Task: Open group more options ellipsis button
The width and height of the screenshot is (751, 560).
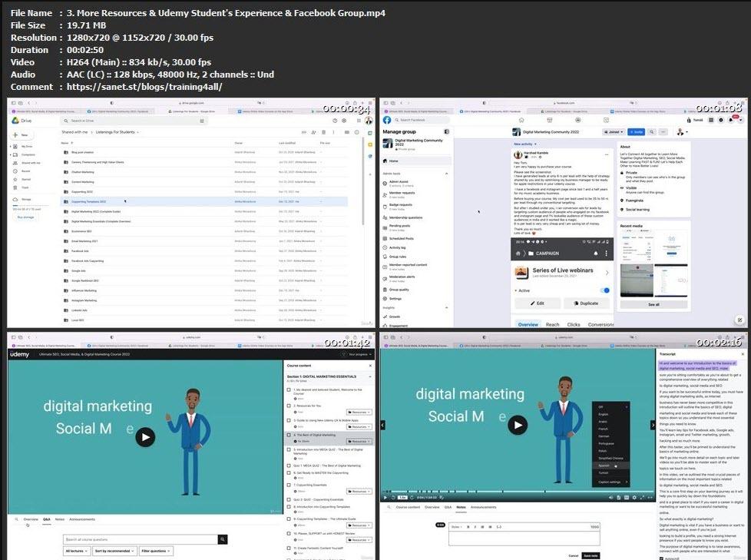Action: click(663, 131)
